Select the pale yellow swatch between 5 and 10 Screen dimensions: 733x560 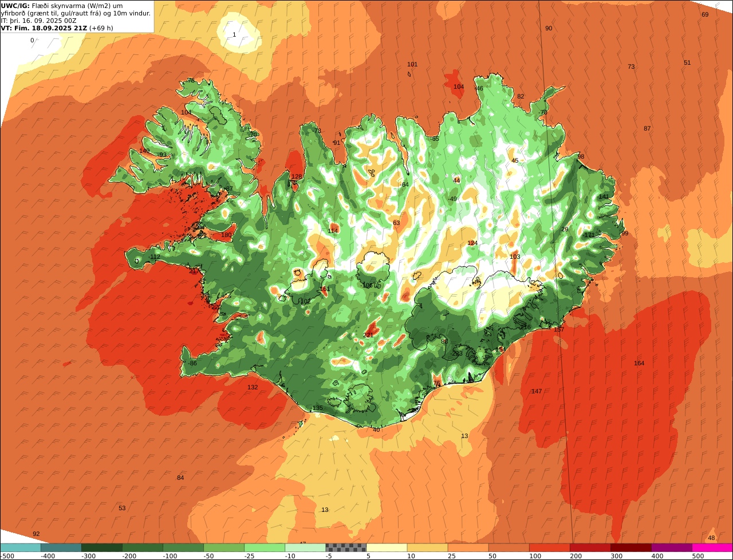click(387, 547)
